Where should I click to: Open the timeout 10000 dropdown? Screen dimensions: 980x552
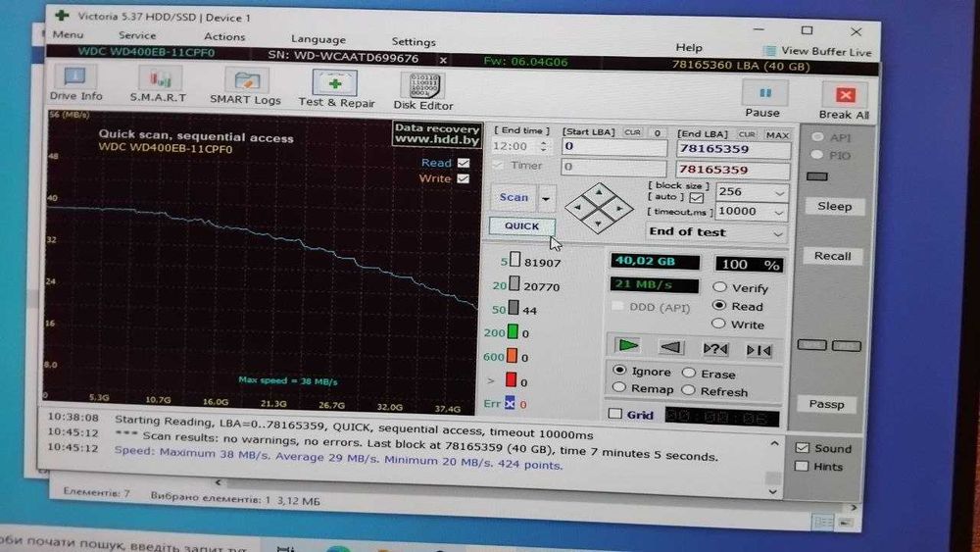click(x=778, y=213)
